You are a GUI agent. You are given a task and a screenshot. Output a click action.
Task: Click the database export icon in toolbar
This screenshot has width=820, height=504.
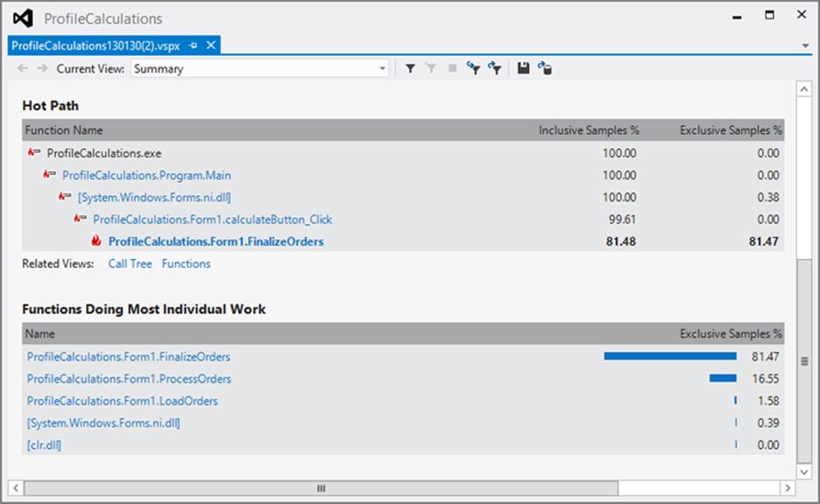point(544,68)
